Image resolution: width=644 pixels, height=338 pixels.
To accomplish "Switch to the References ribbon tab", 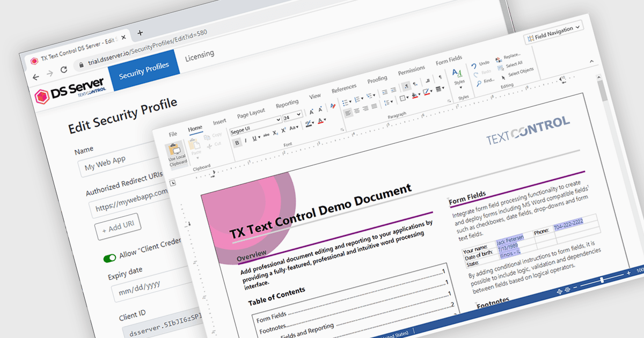I will click(x=344, y=87).
